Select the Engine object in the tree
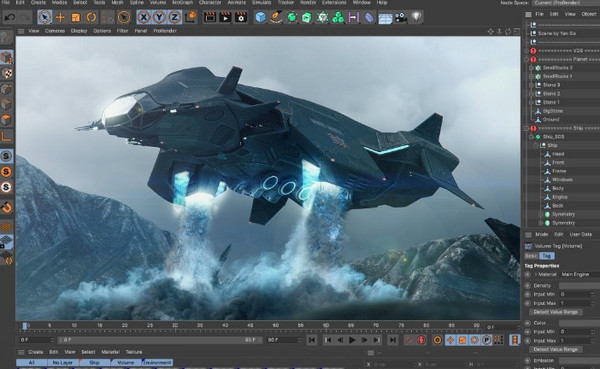600x369 pixels. pyautogui.click(x=559, y=197)
